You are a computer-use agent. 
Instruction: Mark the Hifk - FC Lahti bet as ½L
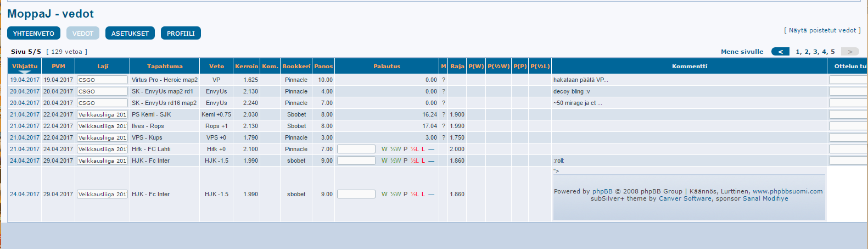coord(415,149)
